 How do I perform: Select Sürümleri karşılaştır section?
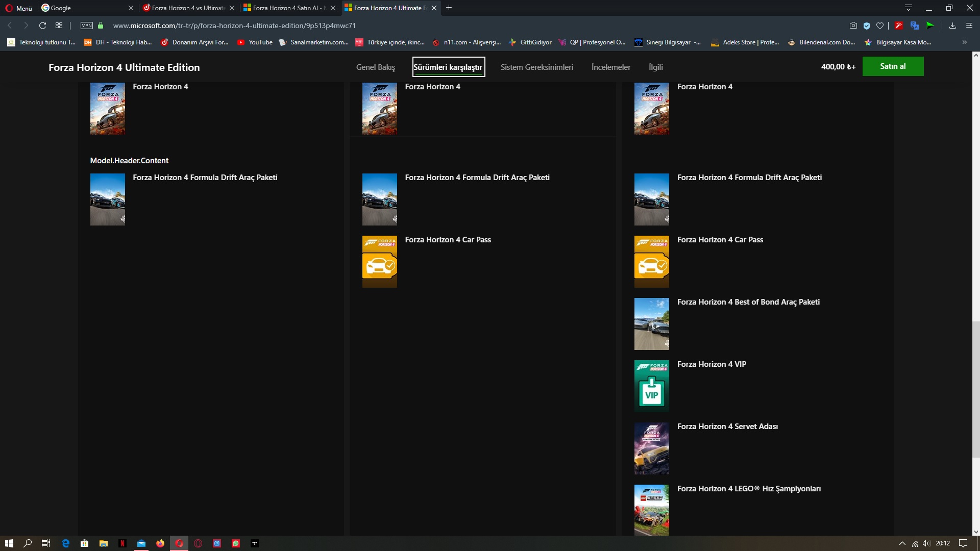point(448,67)
